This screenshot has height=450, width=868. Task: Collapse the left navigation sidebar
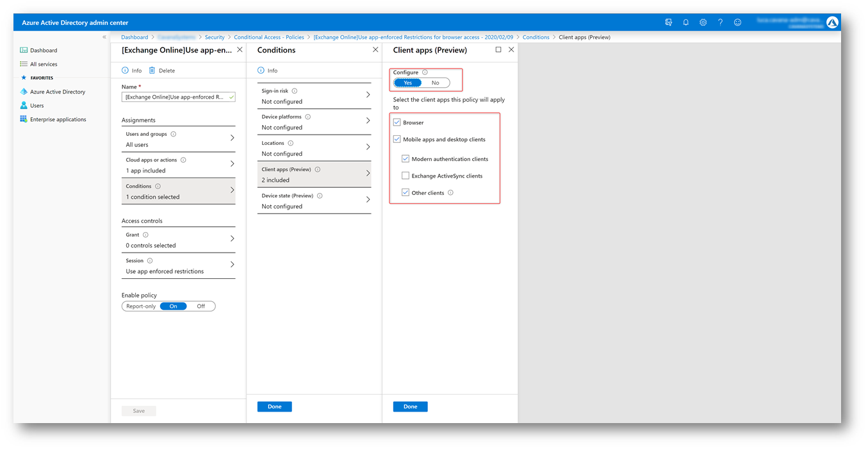click(x=104, y=37)
